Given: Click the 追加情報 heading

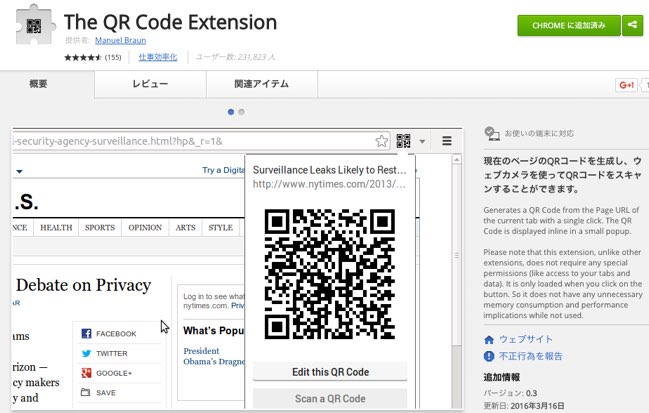Looking at the screenshot, I should click(502, 377).
